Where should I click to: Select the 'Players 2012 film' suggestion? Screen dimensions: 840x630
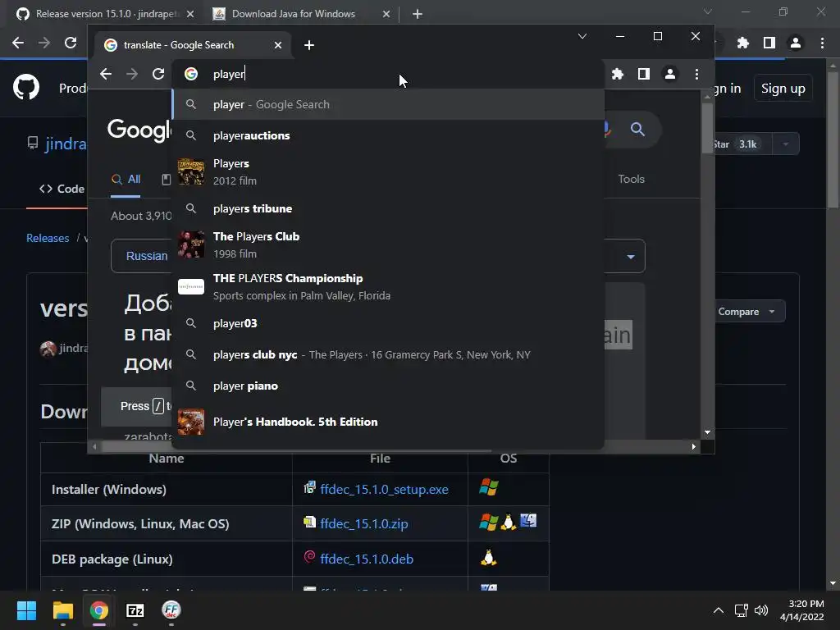(x=388, y=172)
